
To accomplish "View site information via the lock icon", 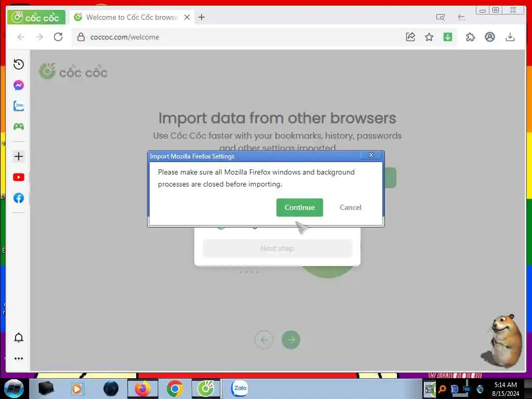I will [x=81, y=37].
